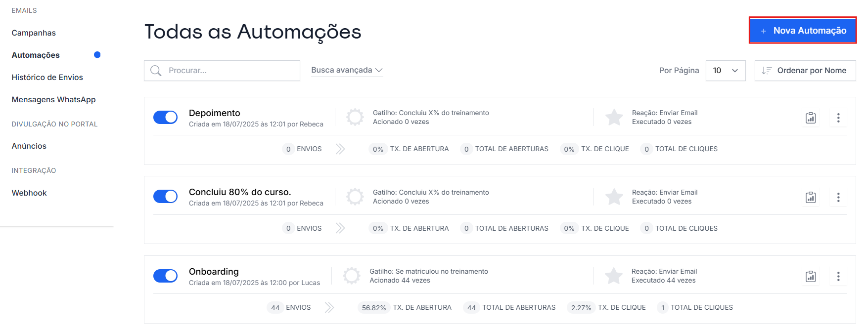Turn off Concluiu 80% do curso toggle
The height and width of the screenshot is (329, 868).
(165, 196)
